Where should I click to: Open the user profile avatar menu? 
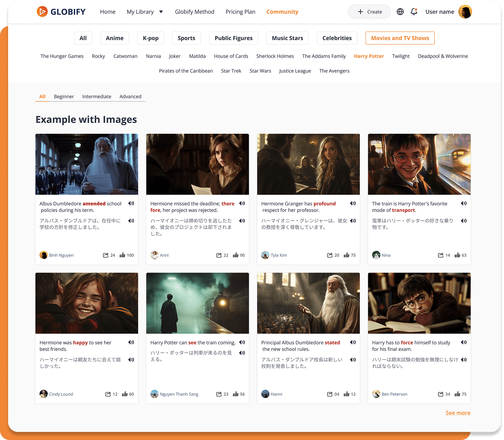[x=465, y=12]
